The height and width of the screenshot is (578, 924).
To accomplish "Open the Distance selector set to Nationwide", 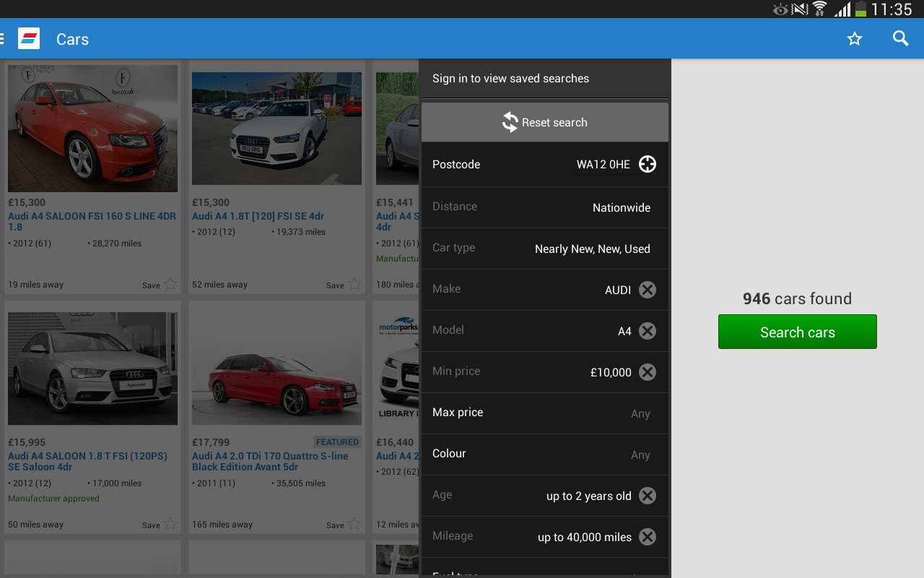I will pos(545,207).
